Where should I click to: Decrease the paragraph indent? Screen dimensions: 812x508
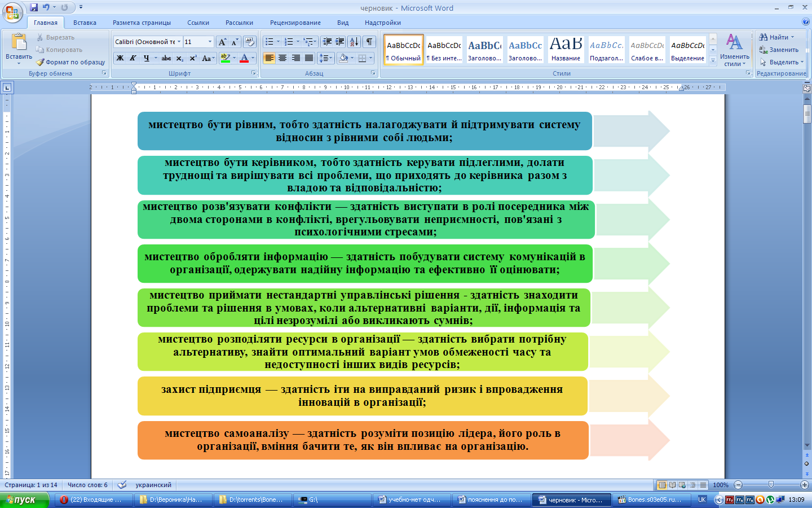327,42
